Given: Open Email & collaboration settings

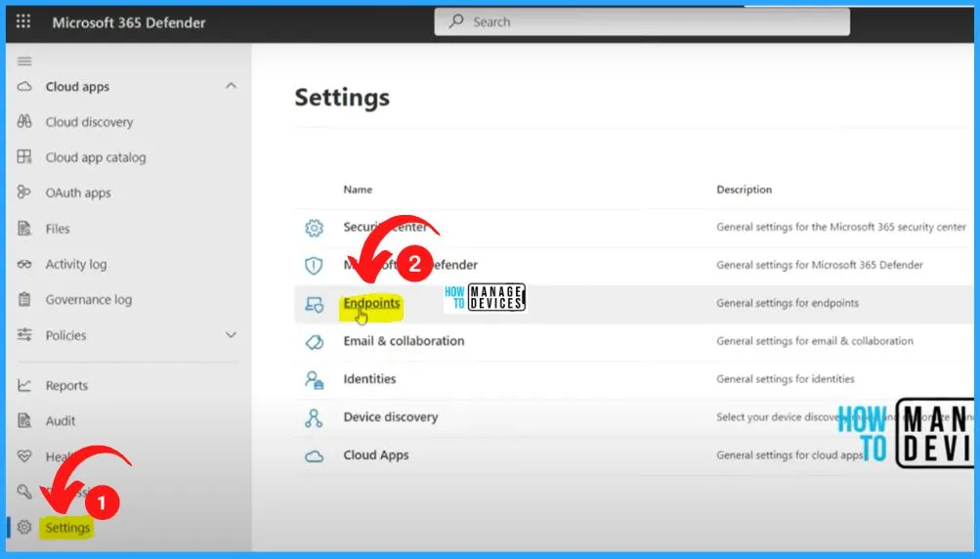Looking at the screenshot, I should pos(404,341).
